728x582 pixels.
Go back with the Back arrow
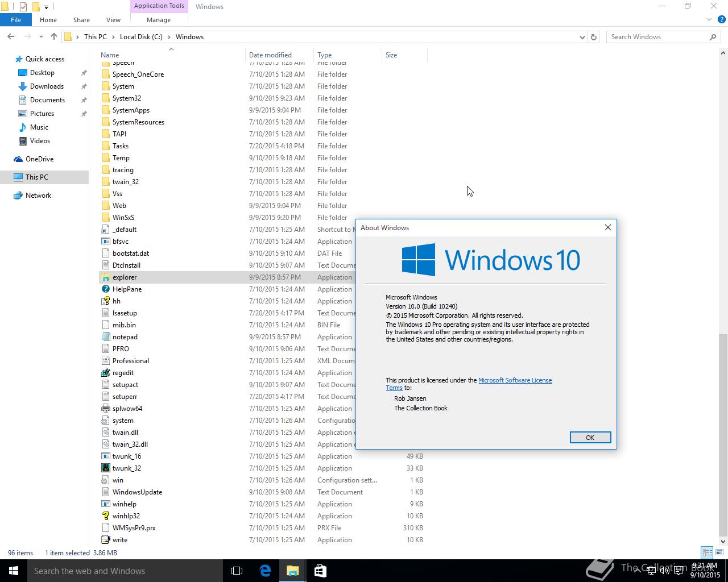coord(11,36)
